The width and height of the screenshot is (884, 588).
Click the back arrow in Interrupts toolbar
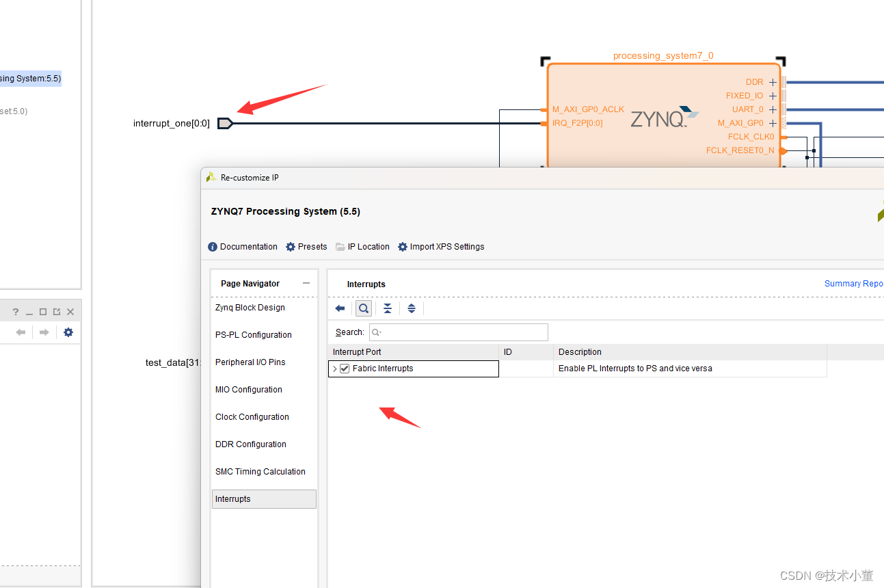[x=340, y=308]
